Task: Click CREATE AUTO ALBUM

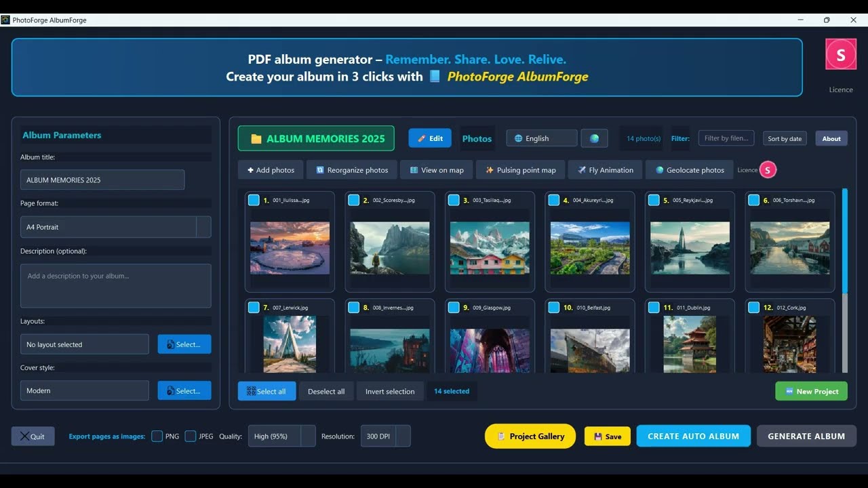Action: pyautogui.click(x=693, y=436)
